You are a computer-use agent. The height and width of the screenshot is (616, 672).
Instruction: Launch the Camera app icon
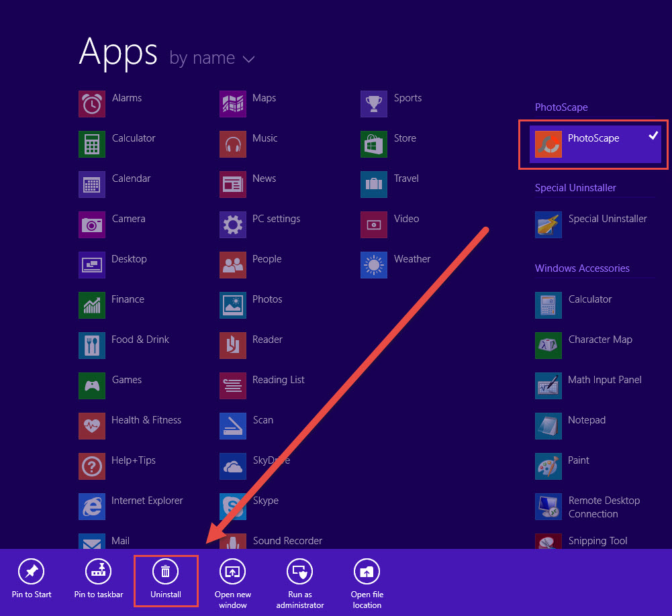pos(92,225)
